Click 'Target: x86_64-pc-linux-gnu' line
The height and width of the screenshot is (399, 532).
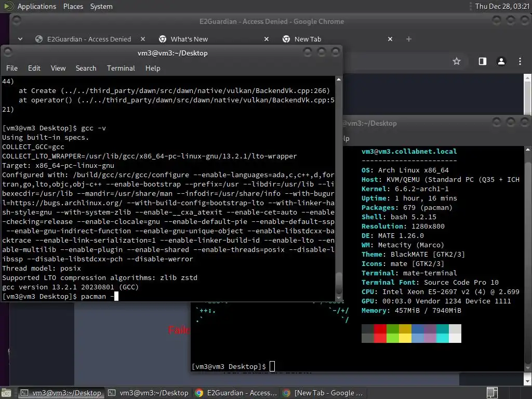pos(58,166)
